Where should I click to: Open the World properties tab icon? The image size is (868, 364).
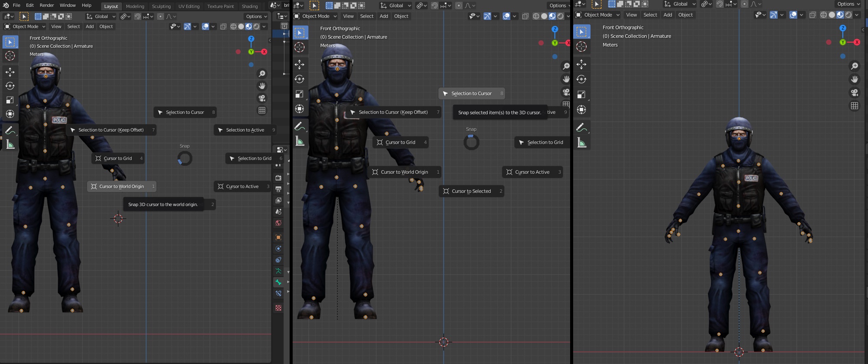[x=278, y=223]
